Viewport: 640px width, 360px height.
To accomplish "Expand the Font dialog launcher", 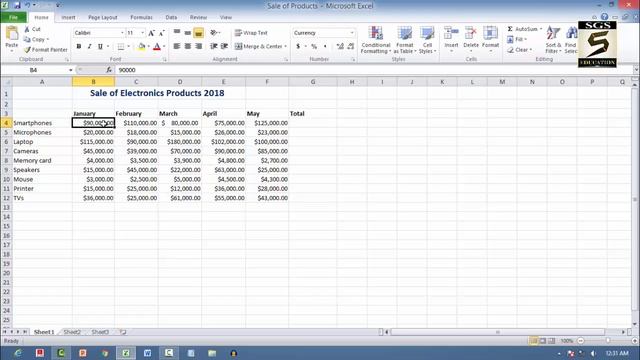I will click(x=165, y=60).
